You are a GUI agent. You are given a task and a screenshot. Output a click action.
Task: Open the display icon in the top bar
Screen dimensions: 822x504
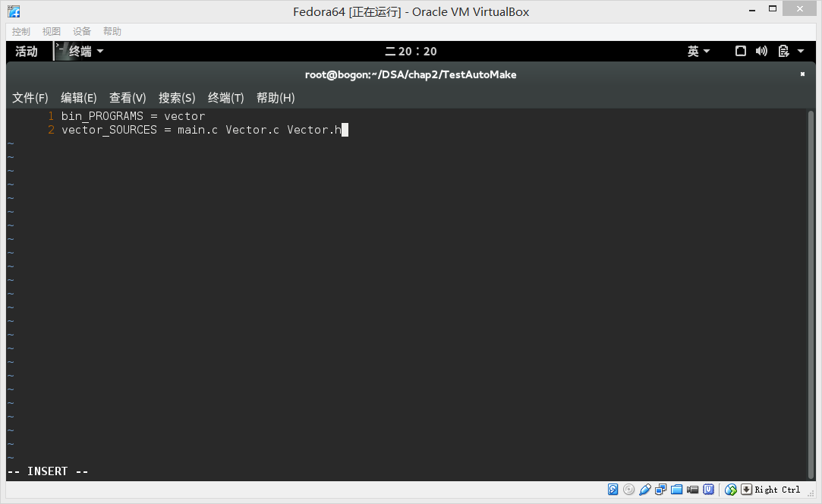[x=740, y=51]
